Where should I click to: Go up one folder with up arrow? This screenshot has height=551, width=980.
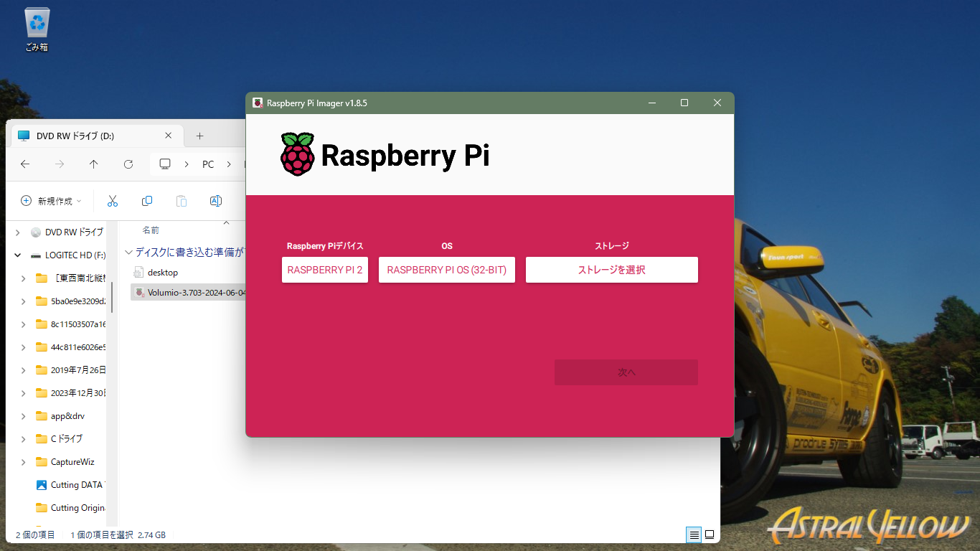94,164
